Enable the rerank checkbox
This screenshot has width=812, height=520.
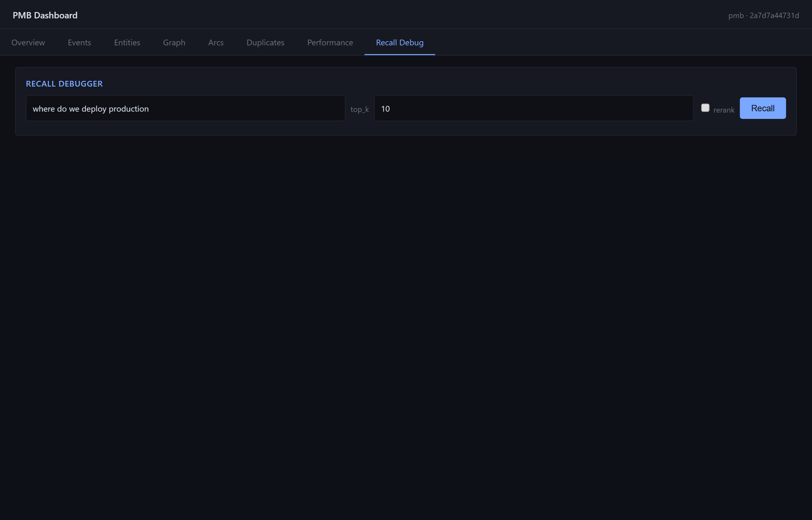coord(705,108)
